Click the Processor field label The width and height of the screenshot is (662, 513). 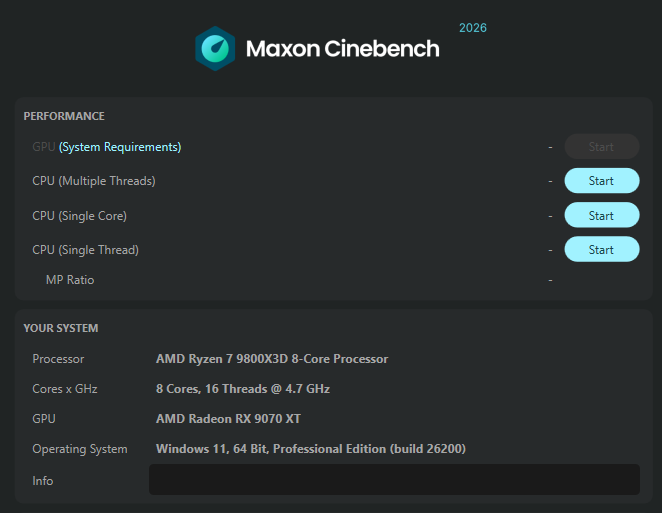58,359
